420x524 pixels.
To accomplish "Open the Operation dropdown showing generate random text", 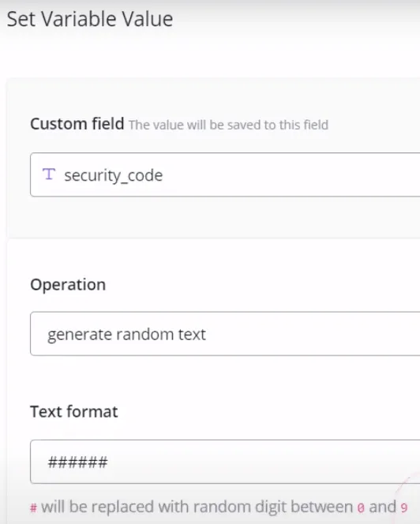I will pyautogui.click(x=225, y=334).
